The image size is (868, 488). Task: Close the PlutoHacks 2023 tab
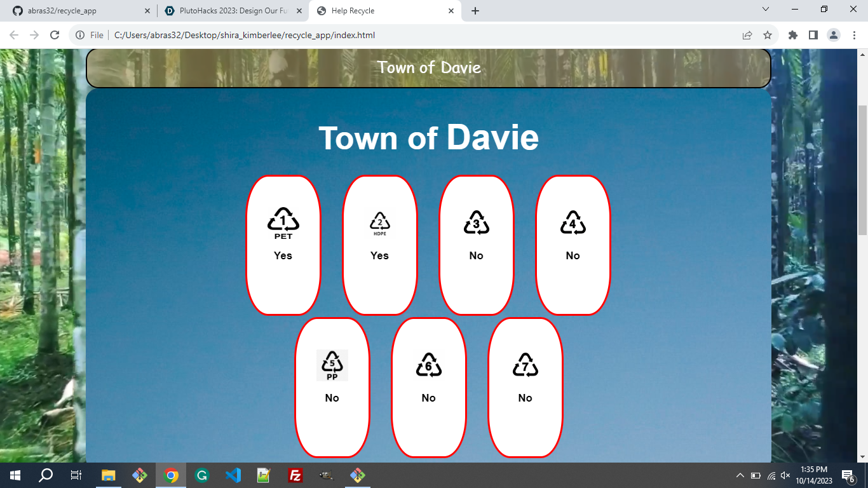(x=299, y=11)
